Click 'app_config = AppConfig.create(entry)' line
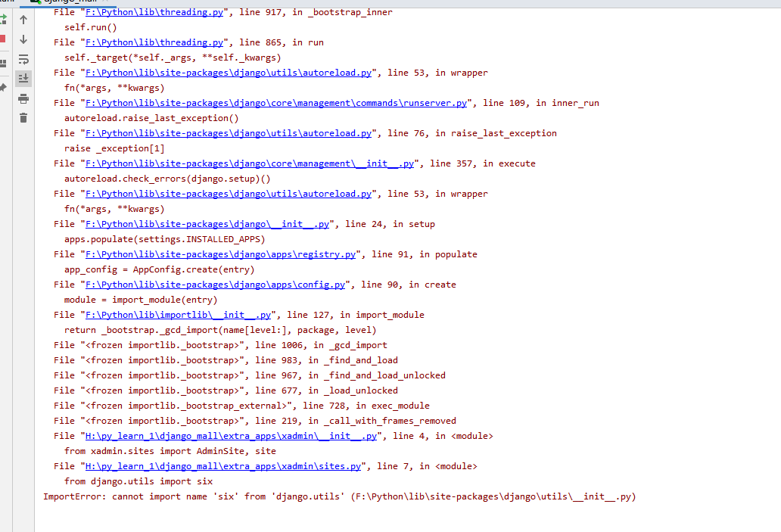 point(160,269)
